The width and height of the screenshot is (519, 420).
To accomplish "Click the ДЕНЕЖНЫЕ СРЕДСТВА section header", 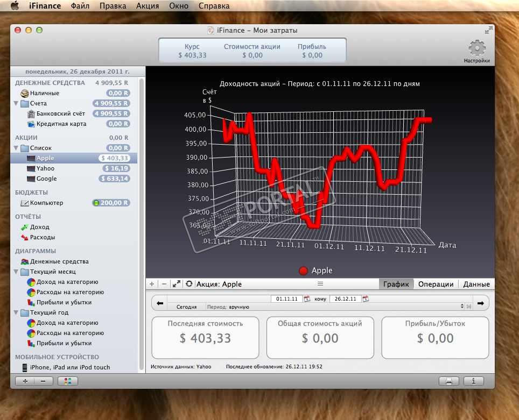I will pyautogui.click(x=50, y=83).
